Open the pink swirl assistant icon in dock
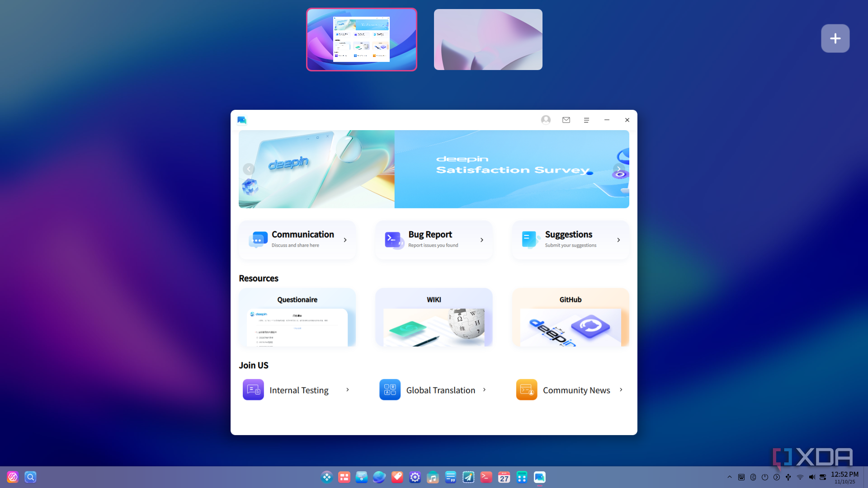The image size is (868, 488). (x=13, y=477)
